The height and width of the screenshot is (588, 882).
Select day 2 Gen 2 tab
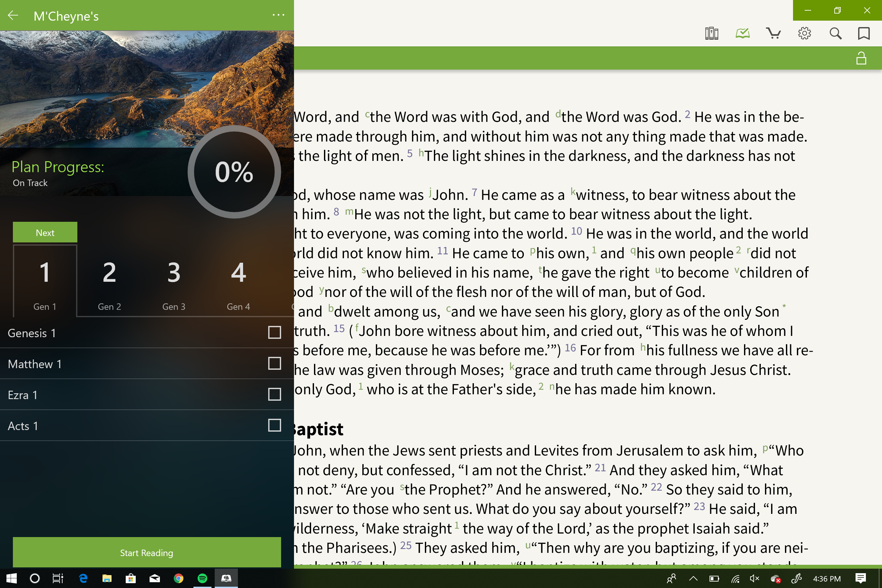[110, 281]
